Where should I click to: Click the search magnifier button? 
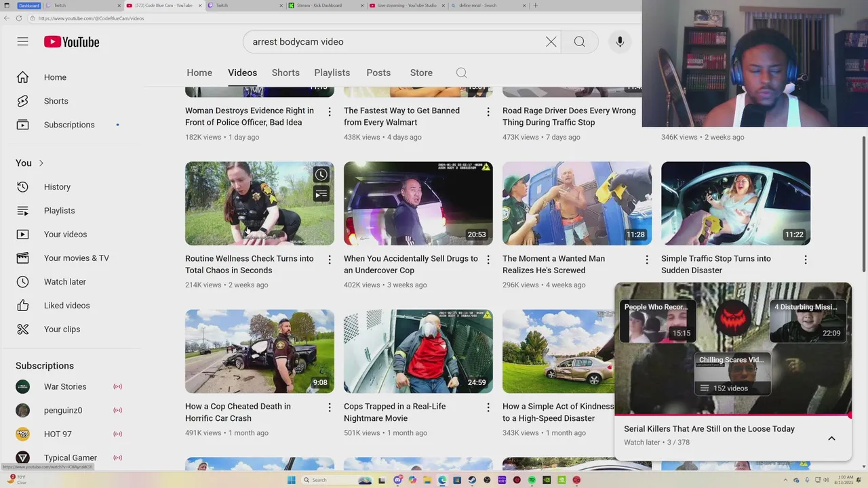(579, 42)
